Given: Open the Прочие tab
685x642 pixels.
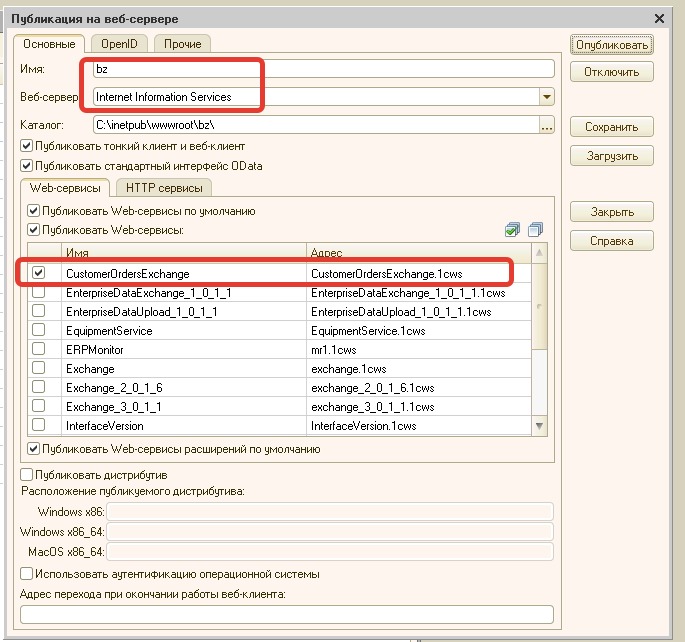Looking at the screenshot, I should coord(183,44).
